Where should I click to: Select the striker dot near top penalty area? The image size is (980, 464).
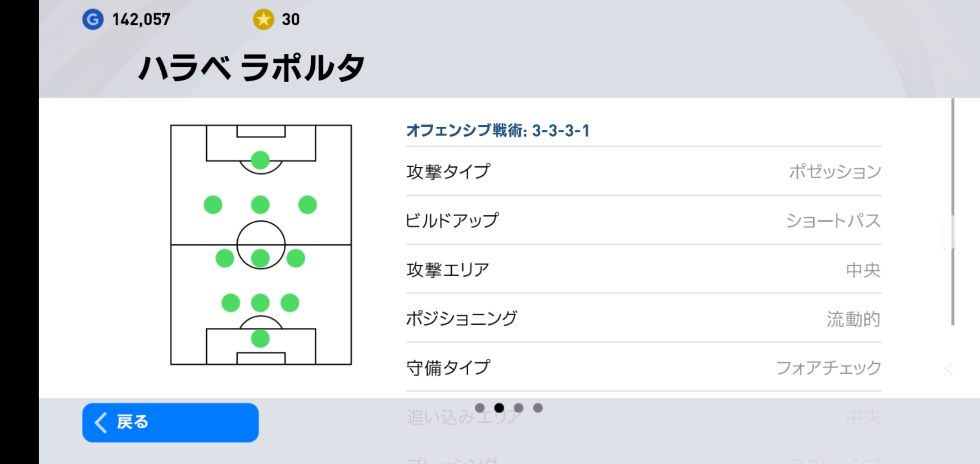(260, 160)
